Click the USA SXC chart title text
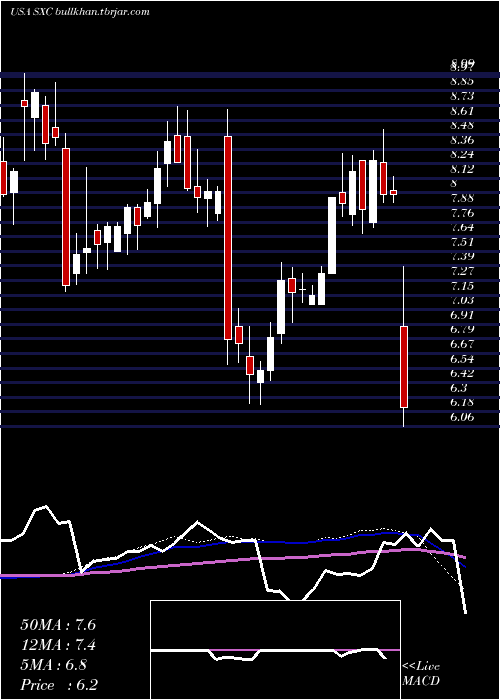Viewport: 500px width, 700px height. (x=79, y=12)
